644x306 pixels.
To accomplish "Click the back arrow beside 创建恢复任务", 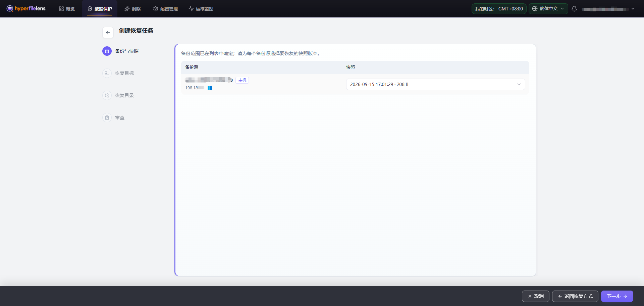I will pyautogui.click(x=108, y=33).
